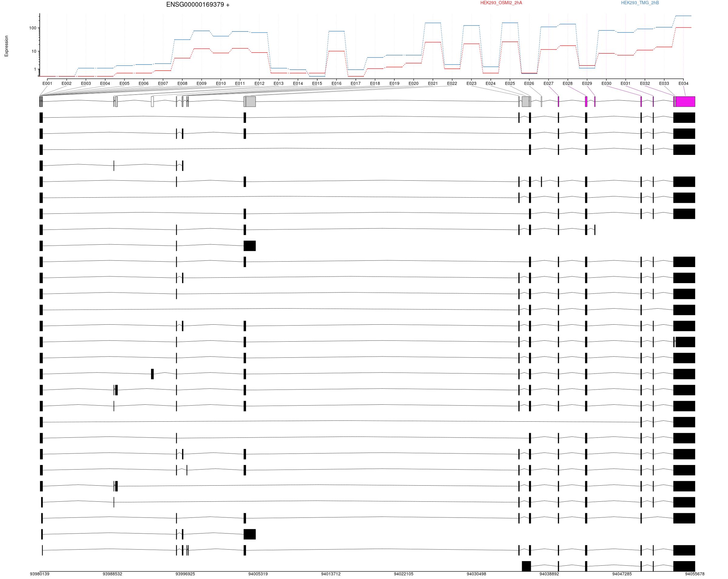Click exon label E012
This screenshot has height=579, width=728.
[259, 83]
